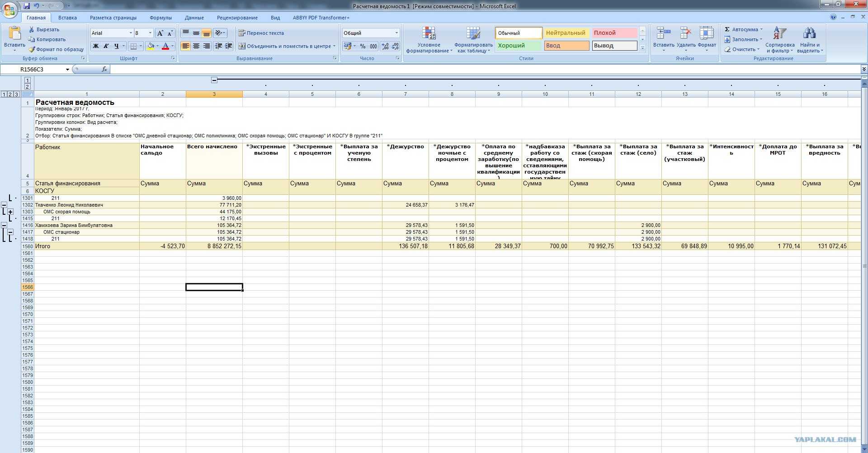Switch to the Разметка страницы tab

(113, 18)
